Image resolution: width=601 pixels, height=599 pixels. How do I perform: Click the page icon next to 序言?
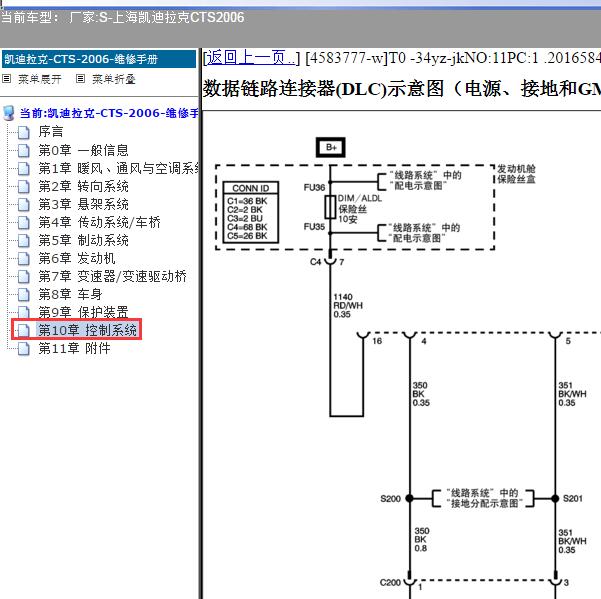(x=24, y=133)
